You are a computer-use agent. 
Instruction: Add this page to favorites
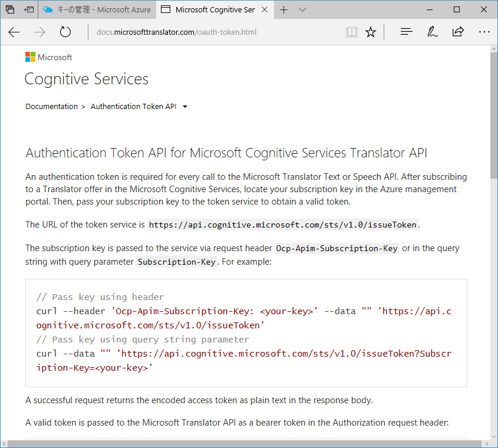[x=371, y=32]
